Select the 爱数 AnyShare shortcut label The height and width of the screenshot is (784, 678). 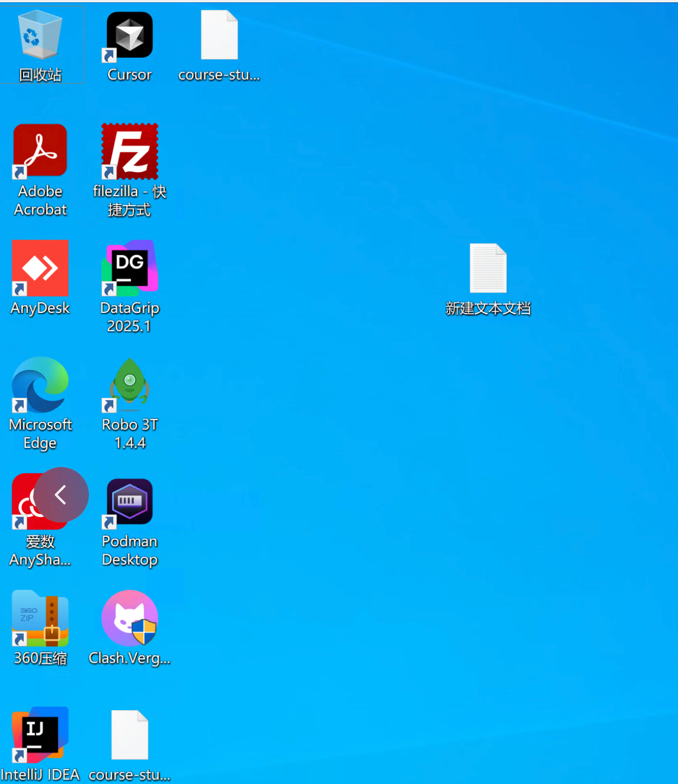40,551
